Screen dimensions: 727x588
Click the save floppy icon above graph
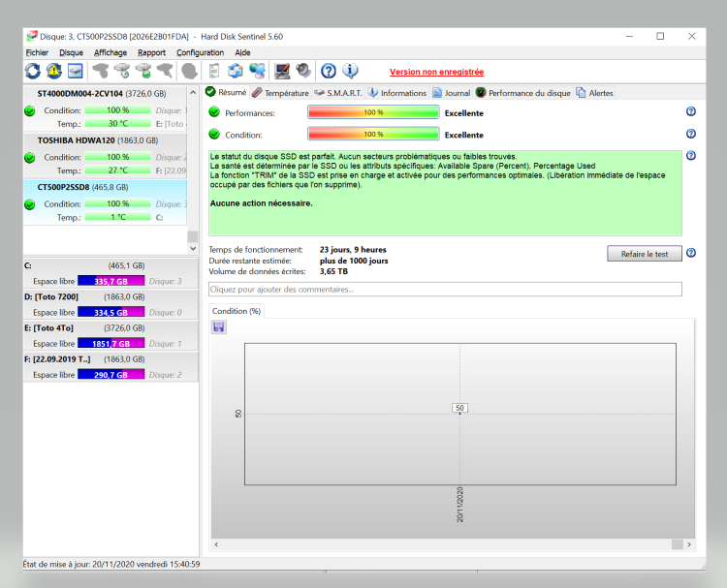tap(219, 327)
